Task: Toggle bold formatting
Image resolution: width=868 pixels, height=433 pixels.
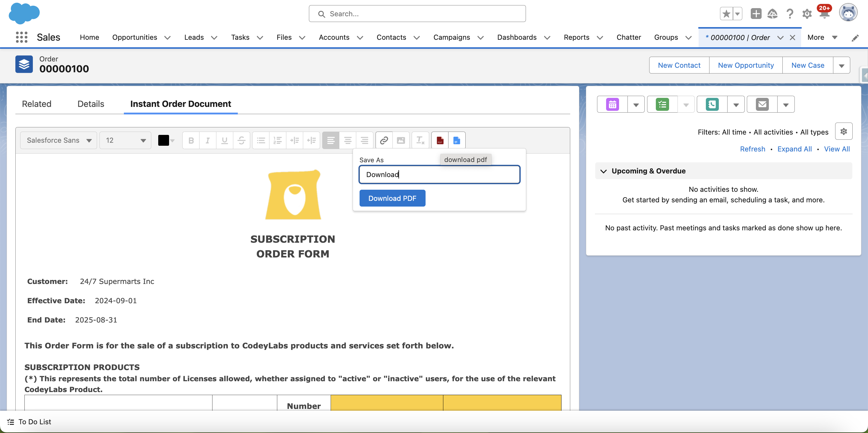Action: [x=191, y=140]
